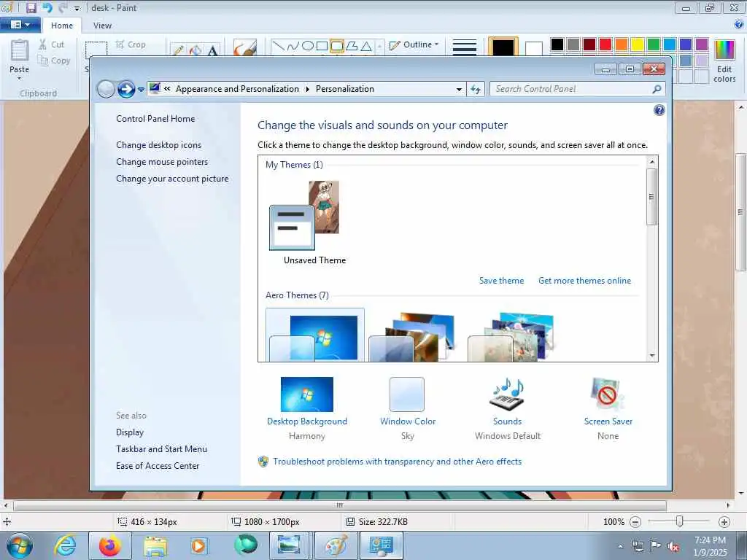Redo the action in Paint's quick access toolbar
747x560 pixels.
point(63,7)
